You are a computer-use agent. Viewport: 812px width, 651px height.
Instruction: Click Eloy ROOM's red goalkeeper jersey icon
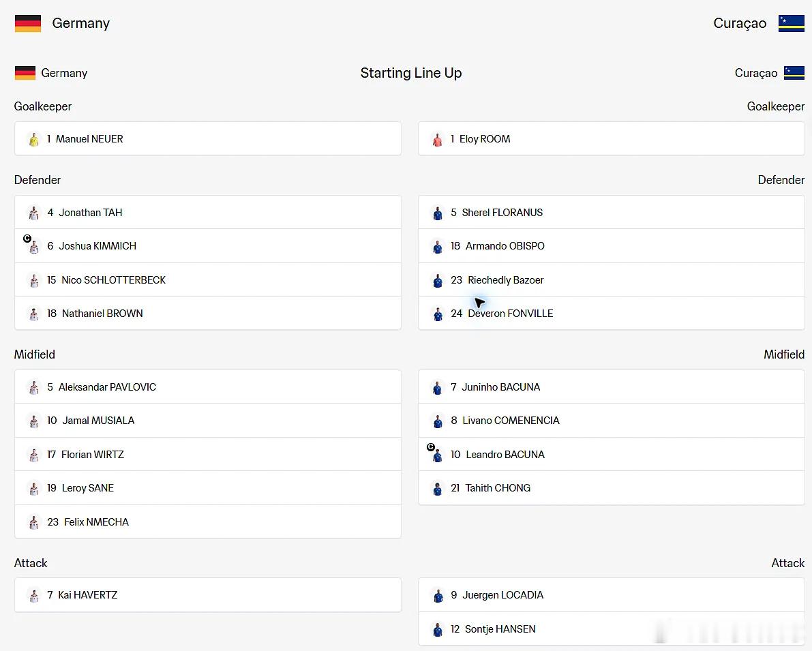point(438,139)
